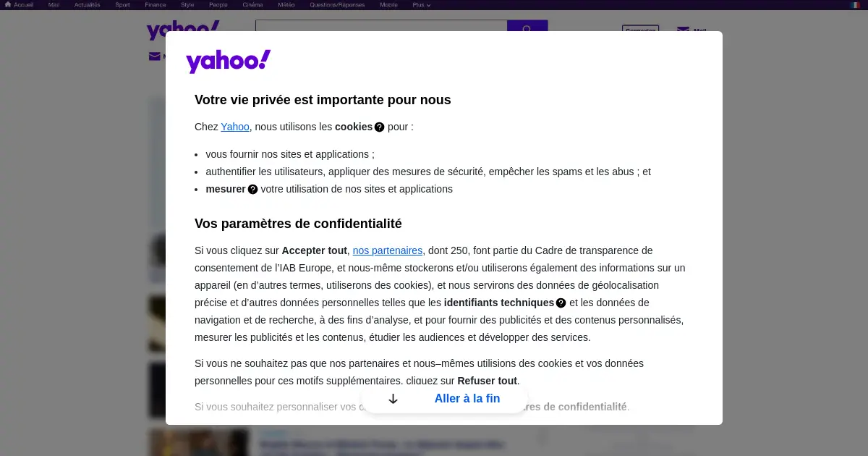Open the Mail item in top navigation
Viewport: 868px width, 456px height.
tap(54, 4)
